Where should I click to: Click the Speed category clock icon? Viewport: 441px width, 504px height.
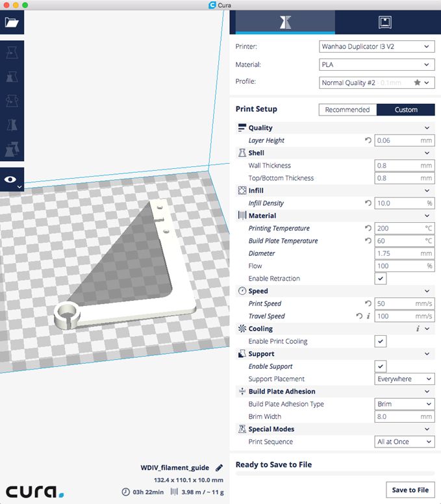tap(242, 291)
